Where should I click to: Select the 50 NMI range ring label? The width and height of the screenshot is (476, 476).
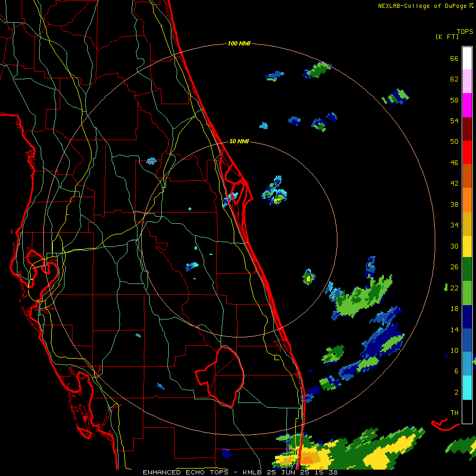click(239, 141)
